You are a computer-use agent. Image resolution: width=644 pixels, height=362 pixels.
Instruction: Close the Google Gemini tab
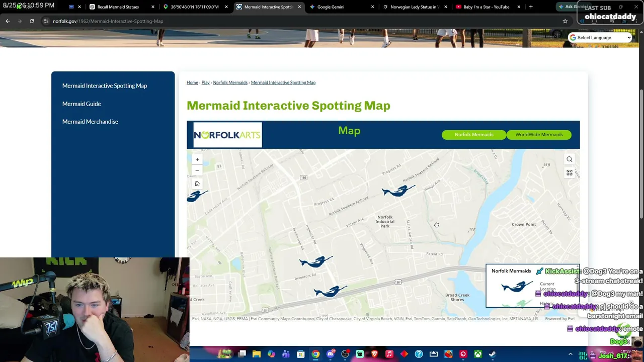coord(373,7)
